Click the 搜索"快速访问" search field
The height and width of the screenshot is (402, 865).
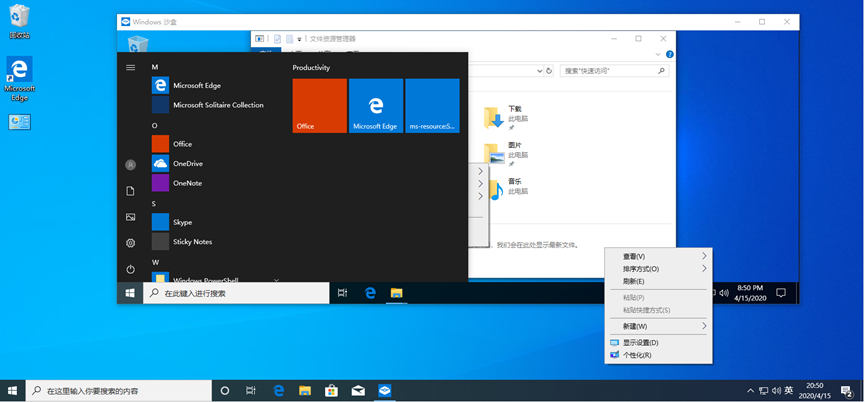pyautogui.click(x=615, y=71)
